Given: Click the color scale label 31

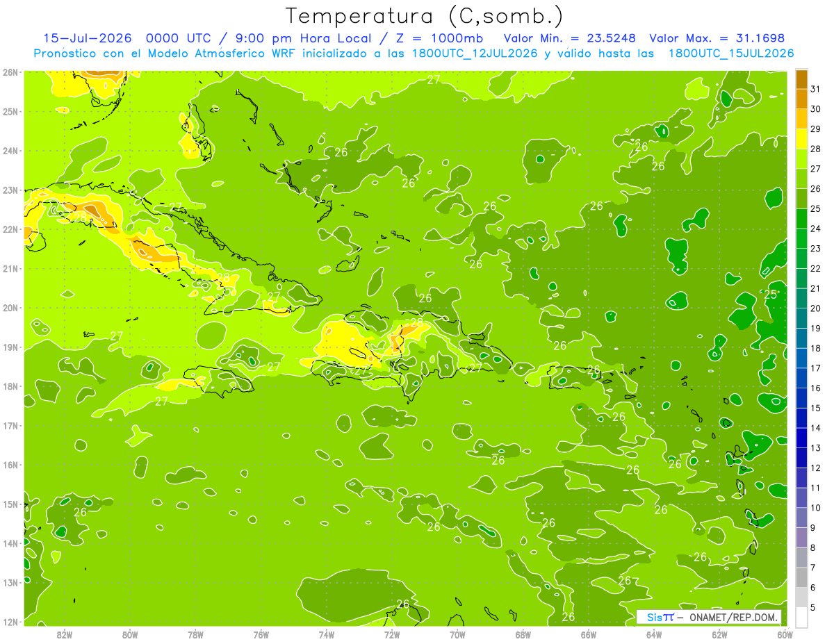Looking at the screenshot, I should pos(815,89).
